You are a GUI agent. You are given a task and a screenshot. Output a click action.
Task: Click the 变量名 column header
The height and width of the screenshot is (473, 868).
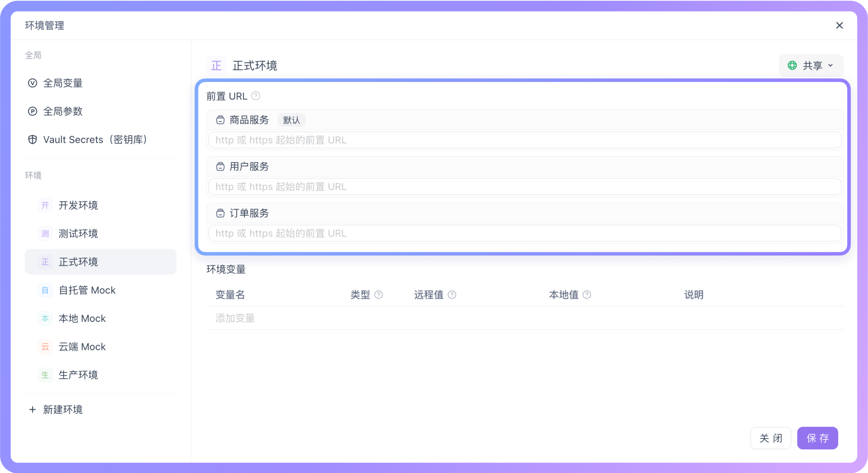[230, 295]
